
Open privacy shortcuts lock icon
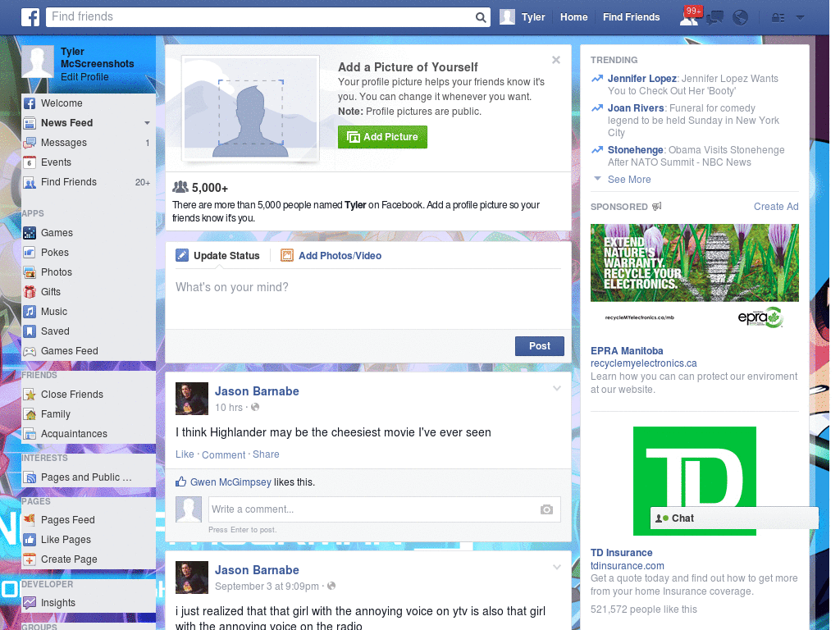778,18
